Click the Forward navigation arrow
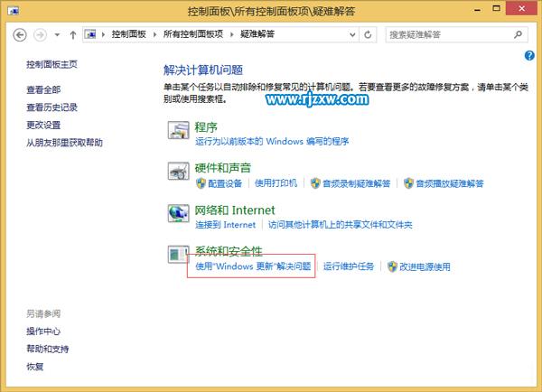 tap(40, 35)
